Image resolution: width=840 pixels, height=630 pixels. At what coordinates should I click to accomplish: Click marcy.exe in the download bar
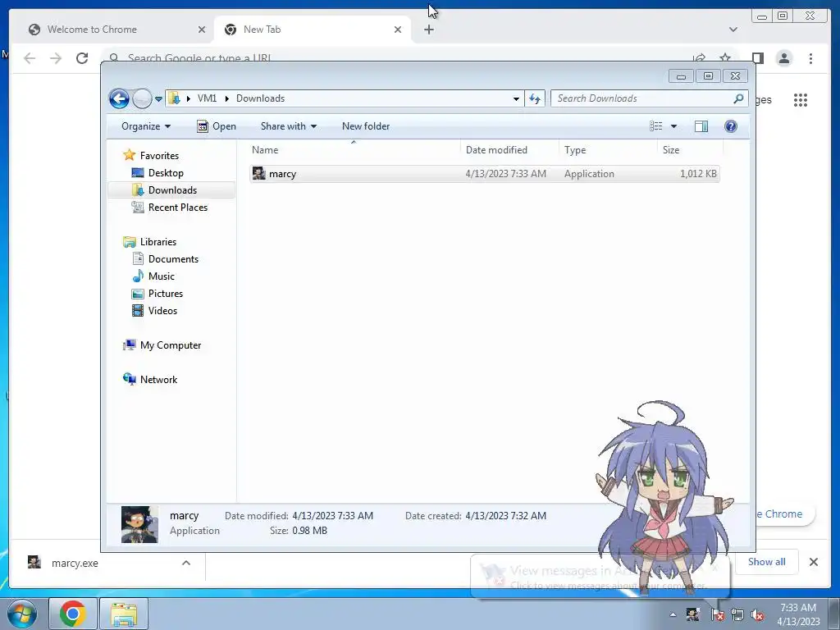[75, 563]
